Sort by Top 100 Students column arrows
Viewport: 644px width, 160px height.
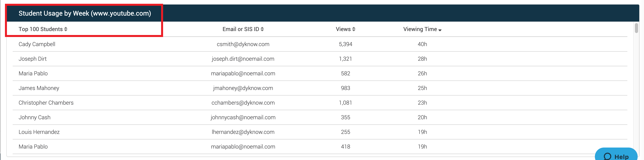coord(66,29)
